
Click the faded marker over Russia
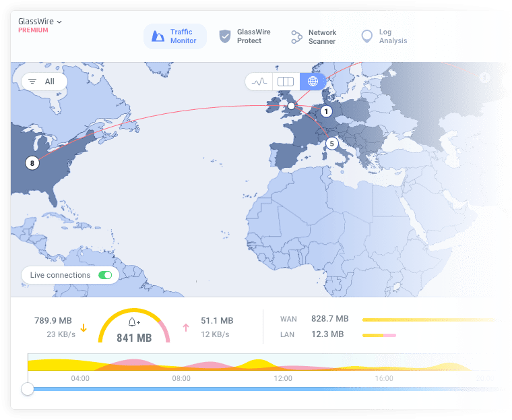[484, 78]
